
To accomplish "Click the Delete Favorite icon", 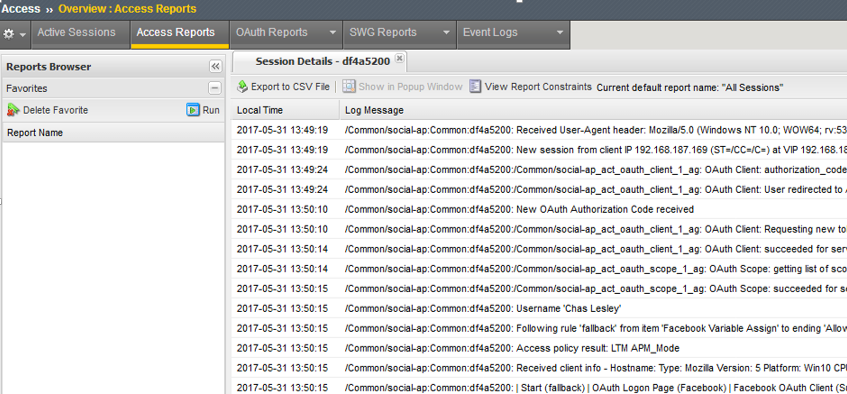I will click(x=13, y=110).
